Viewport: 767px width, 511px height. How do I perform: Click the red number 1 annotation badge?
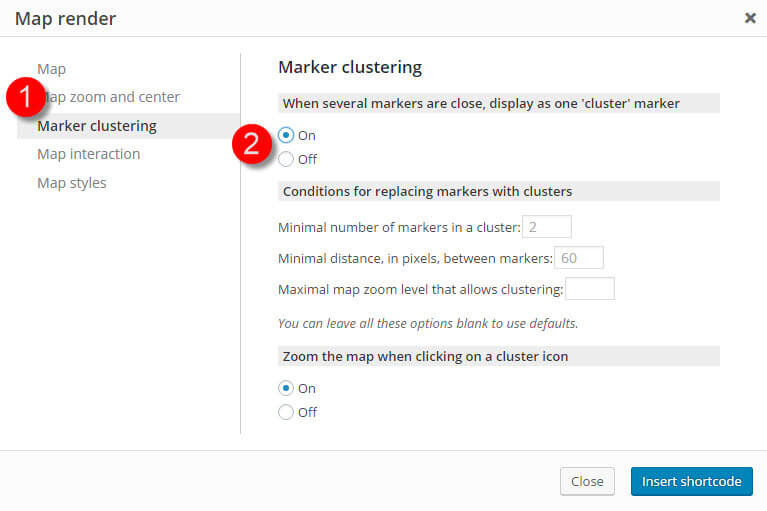coord(25,97)
